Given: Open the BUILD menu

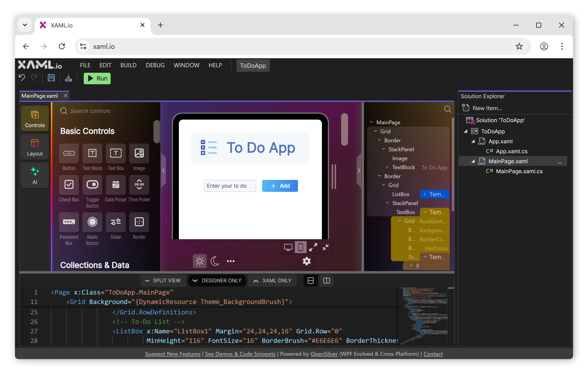Looking at the screenshot, I should 128,65.
